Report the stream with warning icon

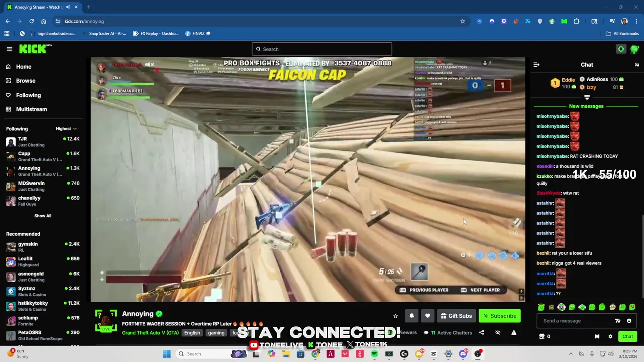pos(514,333)
